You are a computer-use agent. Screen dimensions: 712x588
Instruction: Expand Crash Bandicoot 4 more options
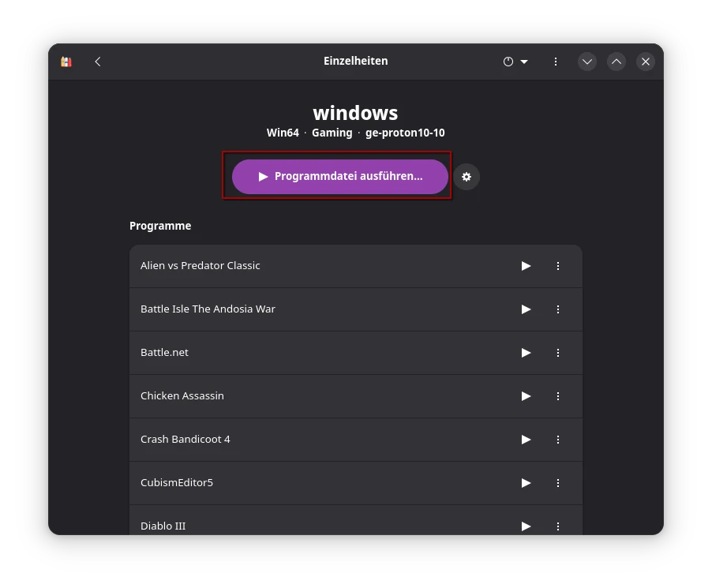[558, 440]
